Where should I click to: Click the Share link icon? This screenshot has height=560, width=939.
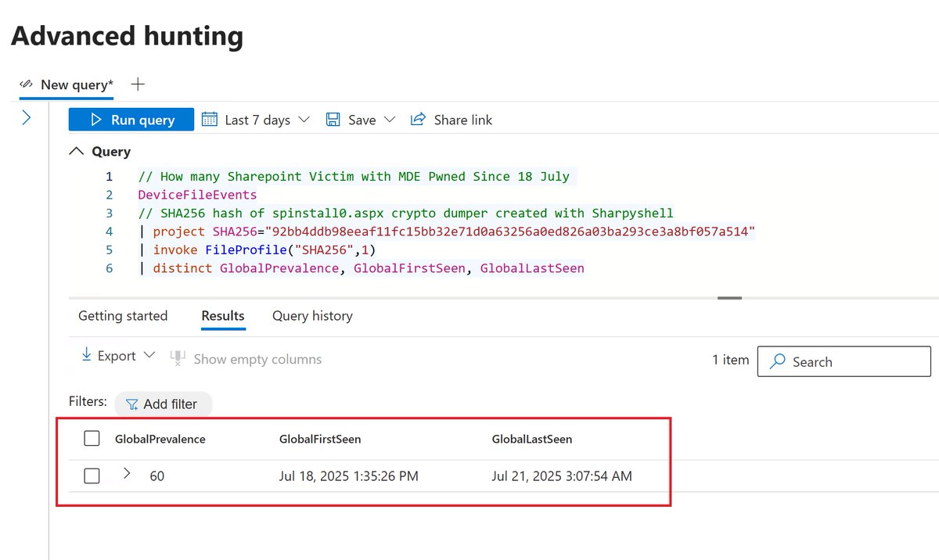(x=418, y=119)
